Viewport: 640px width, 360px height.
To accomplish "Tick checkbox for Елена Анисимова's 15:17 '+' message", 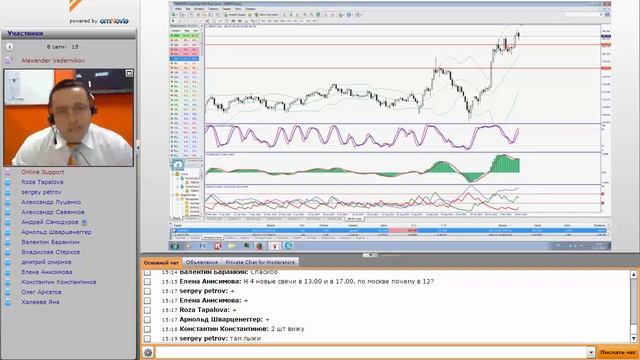I will (147, 300).
